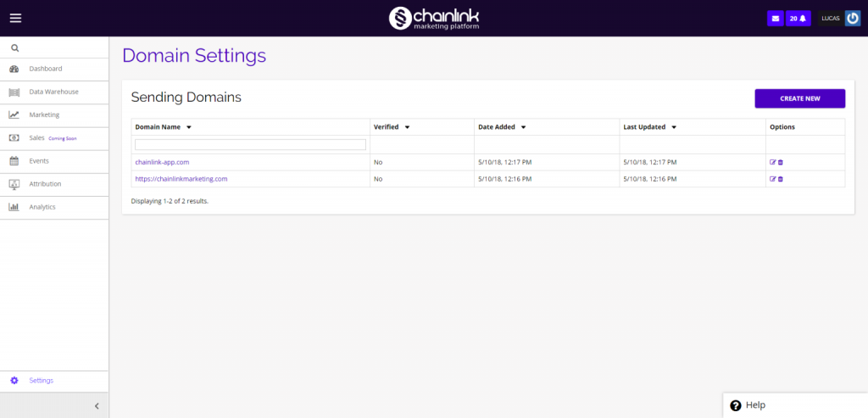Click the Domain Settings page title

[x=194, y=56]
